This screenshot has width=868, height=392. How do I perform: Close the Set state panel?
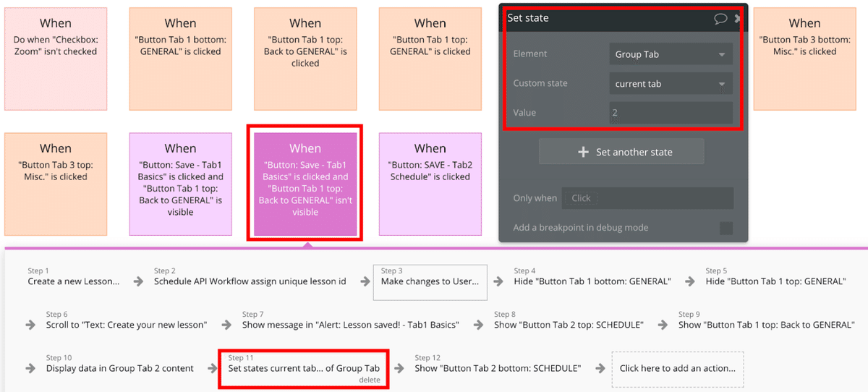(x=738, y=19)
